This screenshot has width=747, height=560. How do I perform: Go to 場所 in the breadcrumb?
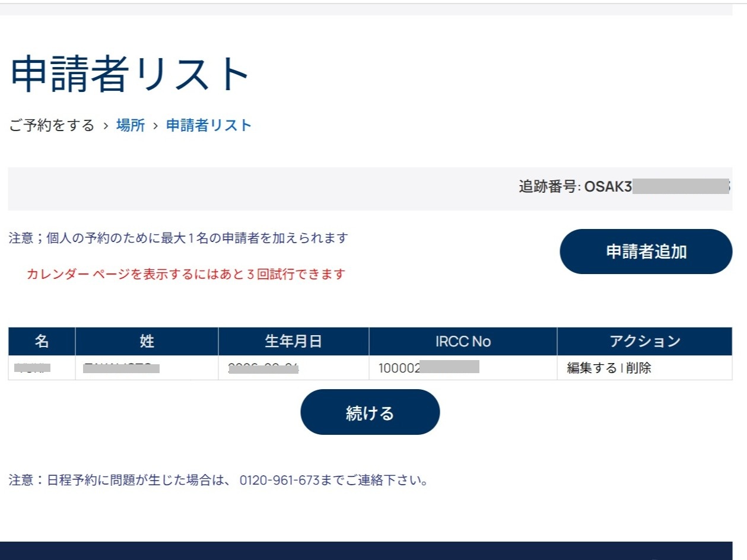pos(131,126)
